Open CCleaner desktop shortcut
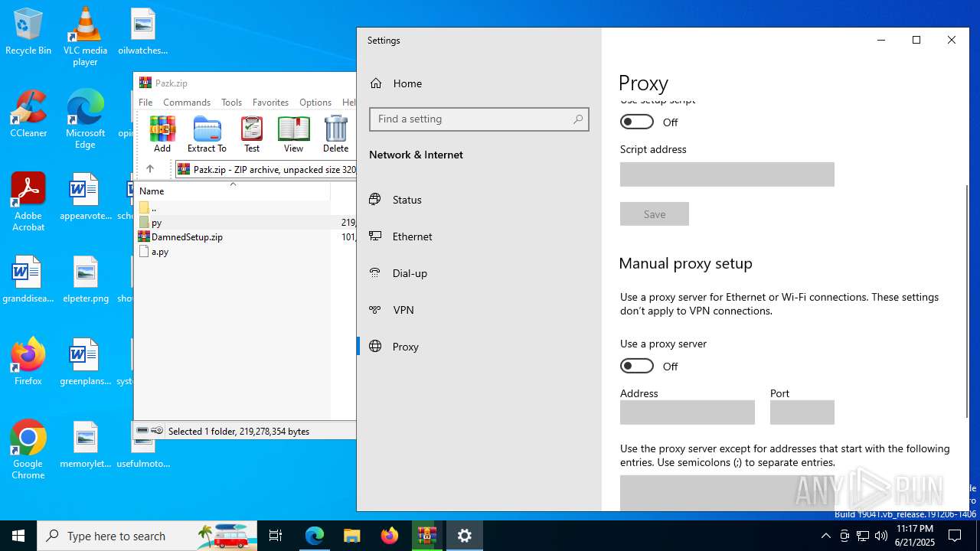This screenshot has width=980, height=551. pos(28,115)
